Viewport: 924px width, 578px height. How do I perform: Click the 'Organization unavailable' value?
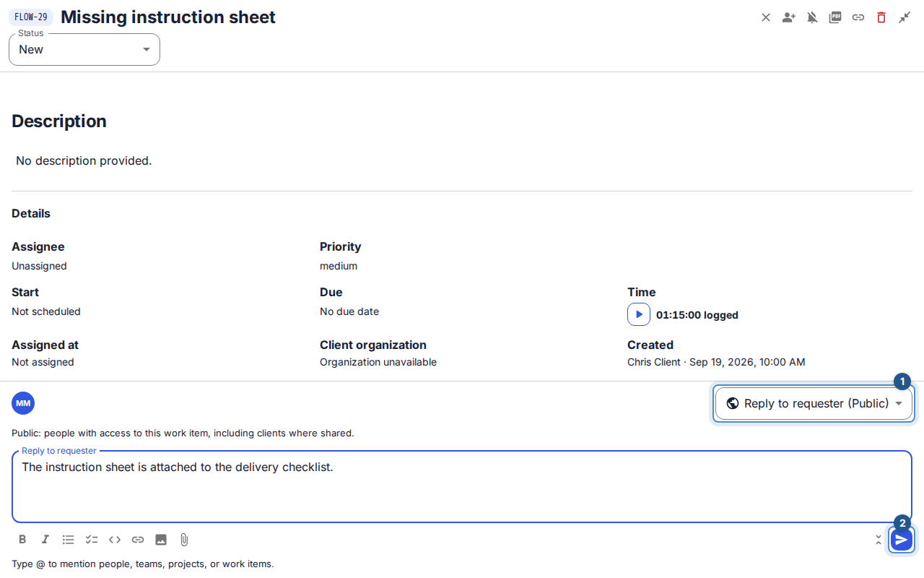click(378, 362)
